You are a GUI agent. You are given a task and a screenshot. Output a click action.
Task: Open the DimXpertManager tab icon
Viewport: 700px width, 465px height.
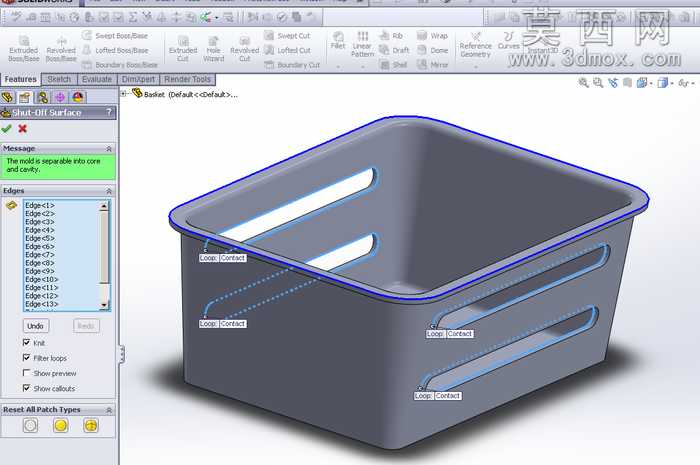60,97
